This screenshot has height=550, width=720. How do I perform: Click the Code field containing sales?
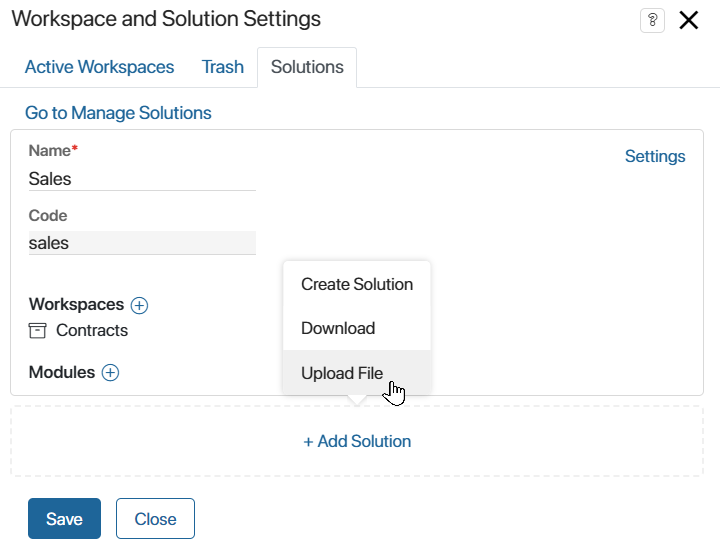[142, 243]
